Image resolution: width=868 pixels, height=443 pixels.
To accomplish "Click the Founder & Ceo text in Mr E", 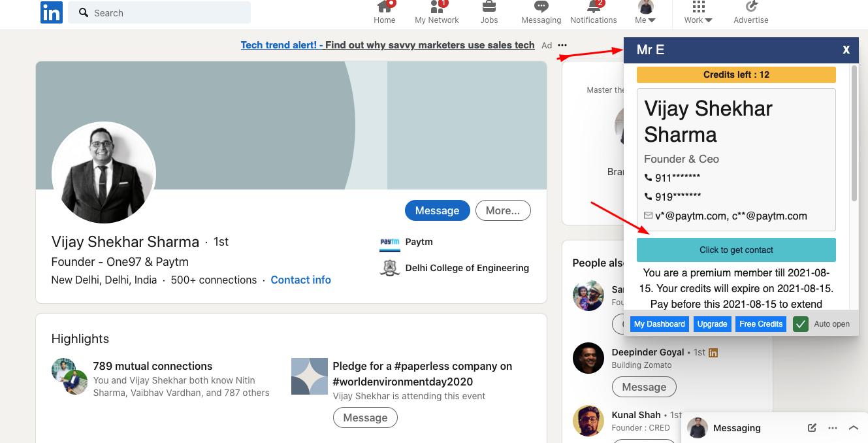I will click(x=681, y=159).
